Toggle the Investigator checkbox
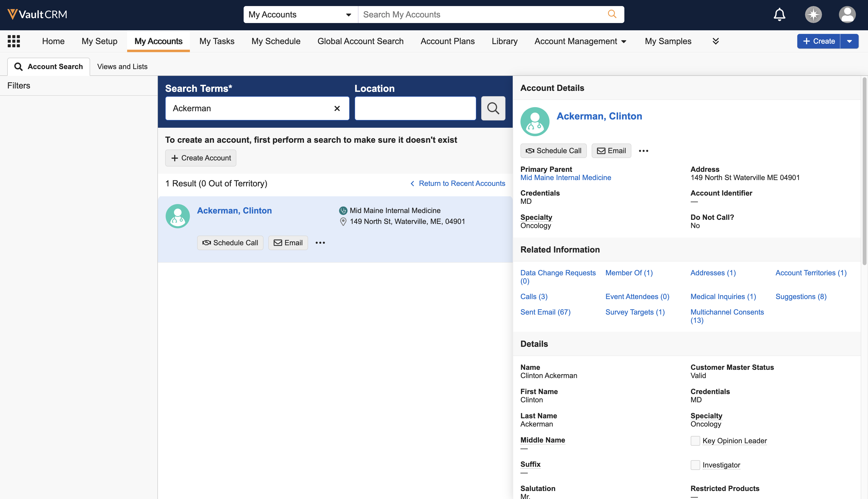Image resolution: width=868 pixels, height=499 pixels. tap(695, 465)
